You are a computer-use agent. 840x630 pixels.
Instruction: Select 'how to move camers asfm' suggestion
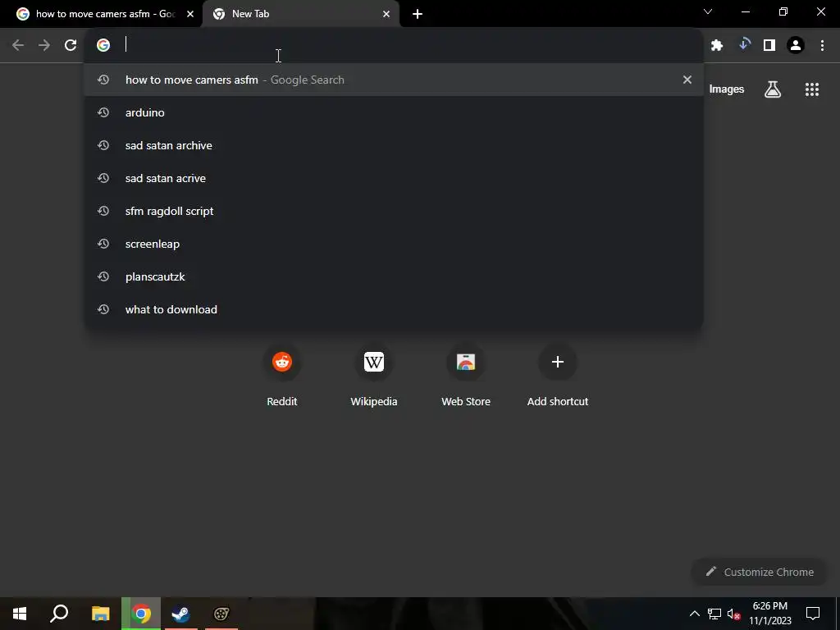click(394, 80)
